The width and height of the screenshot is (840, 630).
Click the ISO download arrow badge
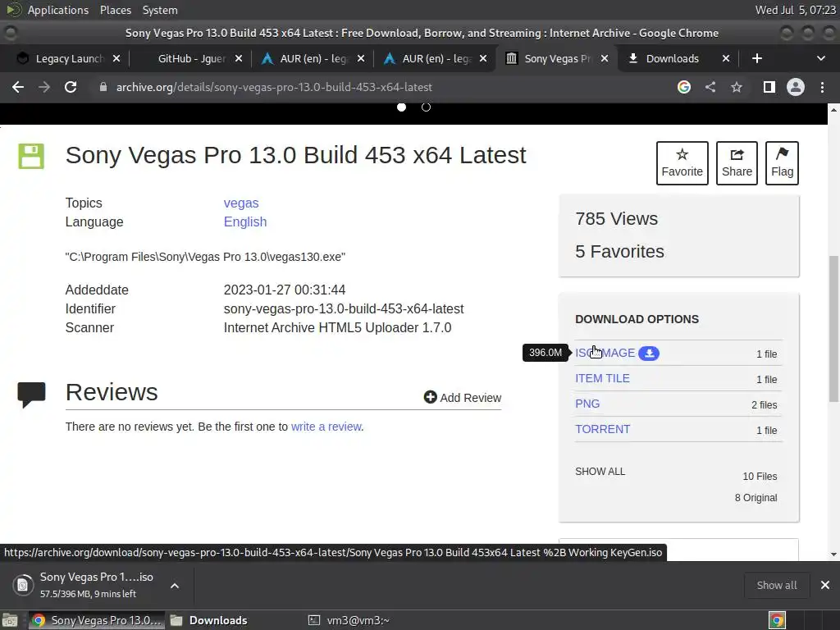pyautogui.click(x=649, y=353)
